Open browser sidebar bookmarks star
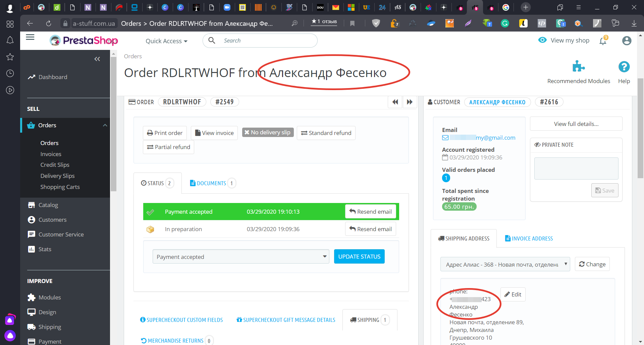Viewport: 644px width, 345px height. tap(10, 57)
